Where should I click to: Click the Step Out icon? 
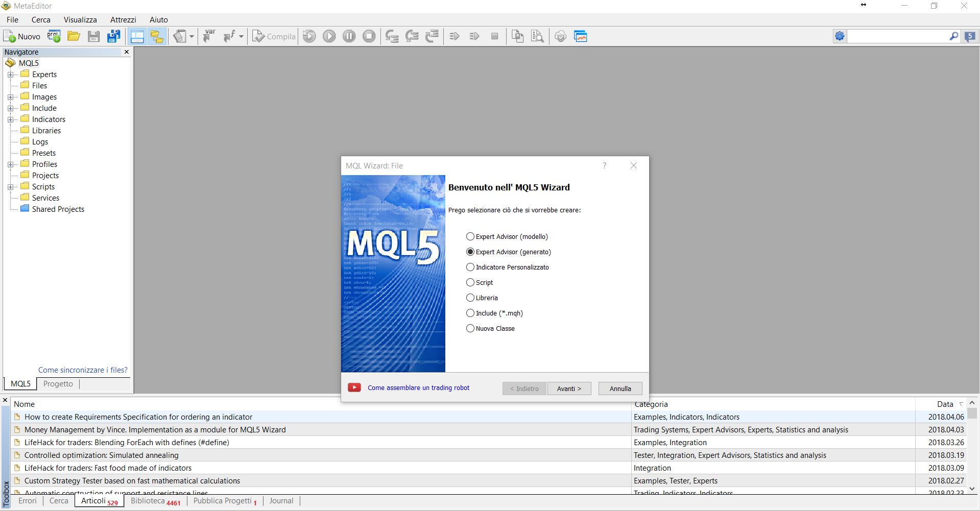(432, 36)
